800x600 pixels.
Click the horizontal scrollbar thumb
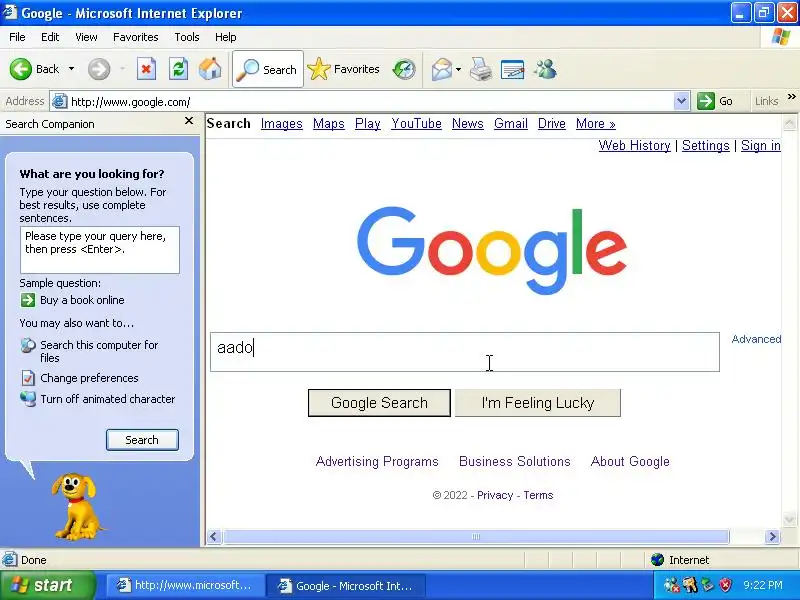[477, 537]
